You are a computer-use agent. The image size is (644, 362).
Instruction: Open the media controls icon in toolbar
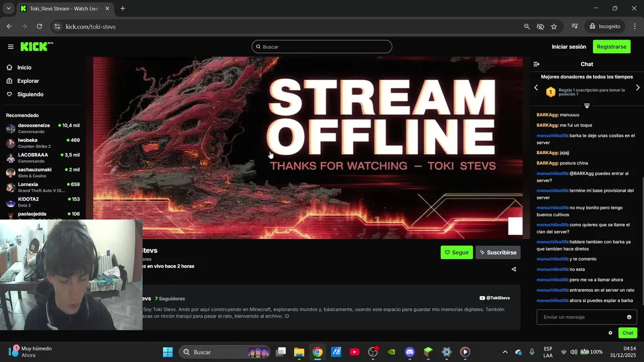pos(575,26)
